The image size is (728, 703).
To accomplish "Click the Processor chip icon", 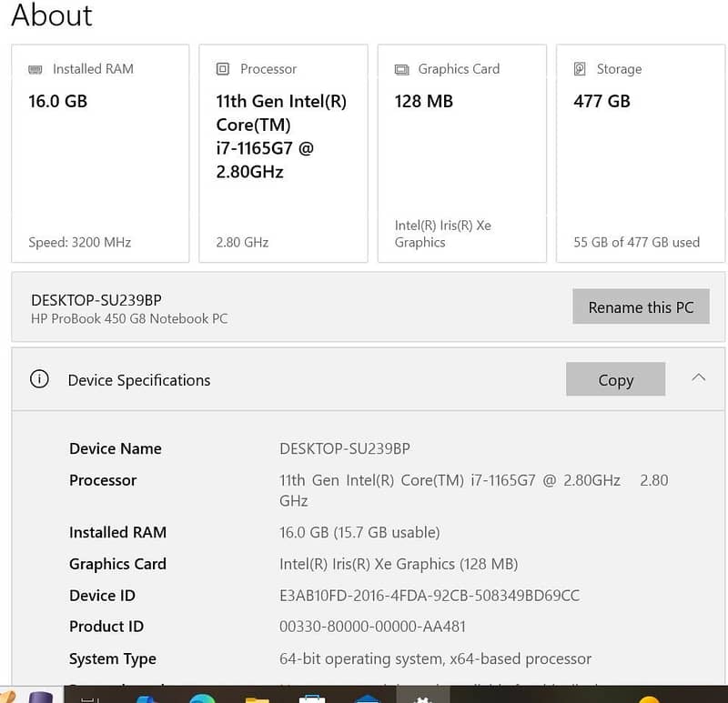I will pos(223,69).
